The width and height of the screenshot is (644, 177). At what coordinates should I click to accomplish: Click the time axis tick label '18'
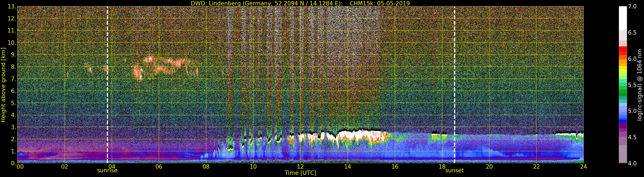pyautogui.click(x=442, y=167)
